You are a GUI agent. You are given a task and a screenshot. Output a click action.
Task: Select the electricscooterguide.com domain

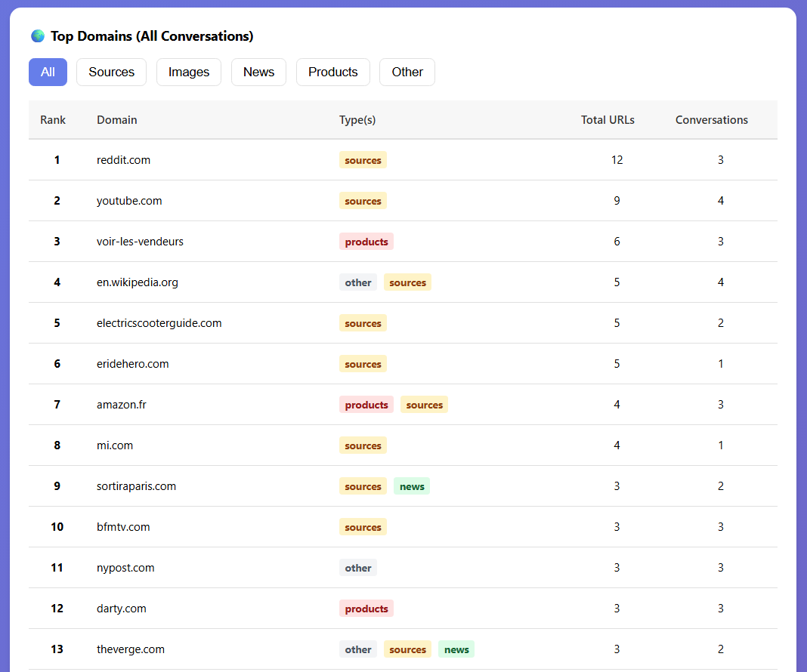159,323
